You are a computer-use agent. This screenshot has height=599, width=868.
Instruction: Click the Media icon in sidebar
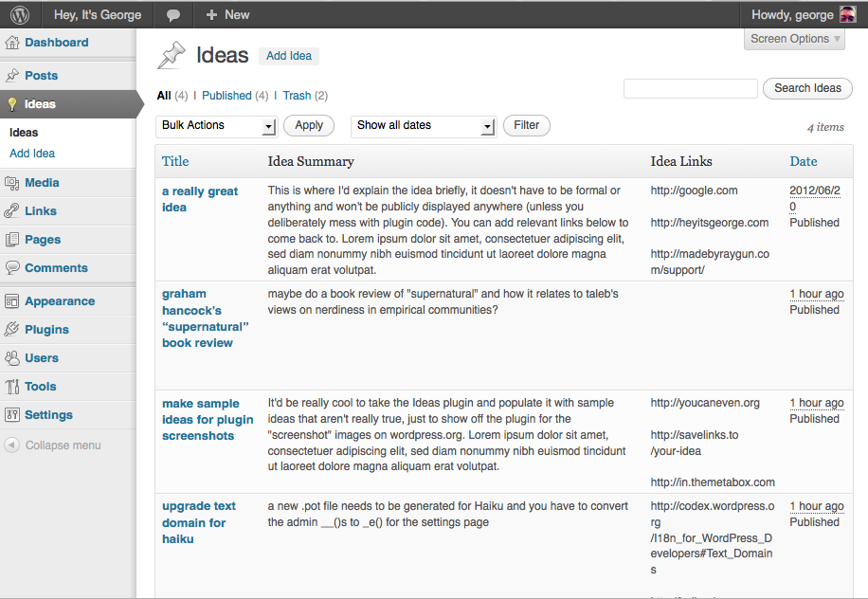[x=11, y=183]
